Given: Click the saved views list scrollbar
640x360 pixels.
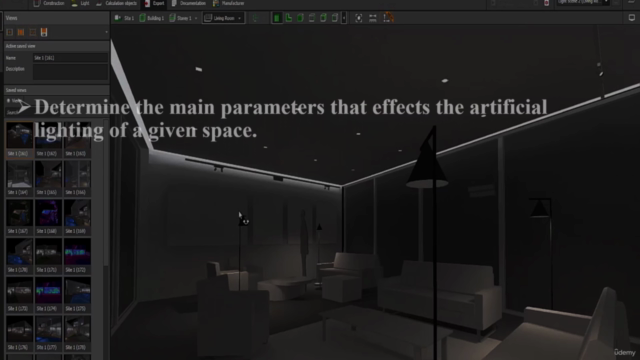Looking at the screenshot, I should coord(107,192).
